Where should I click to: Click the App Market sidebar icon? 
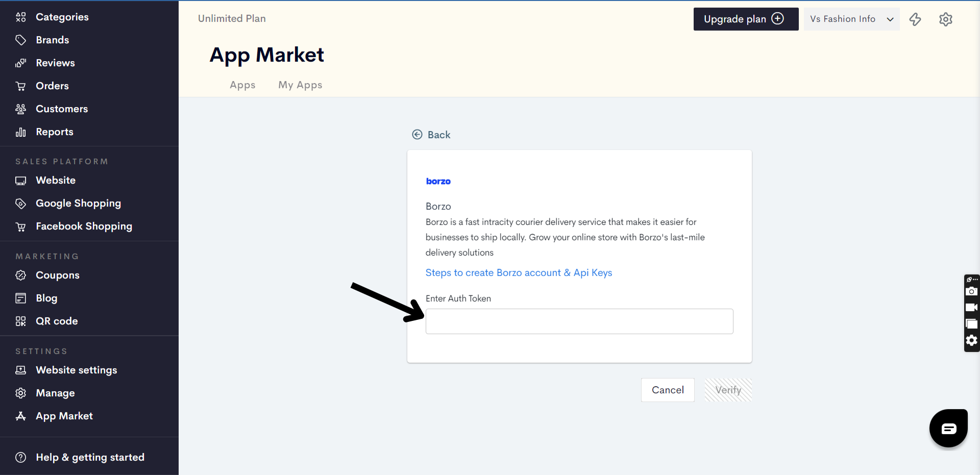pyautogui.click(x=20, y=416)
